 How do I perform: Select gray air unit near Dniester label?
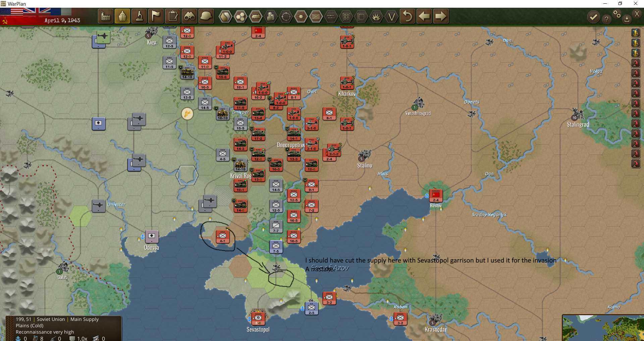[x=99, y=206]
